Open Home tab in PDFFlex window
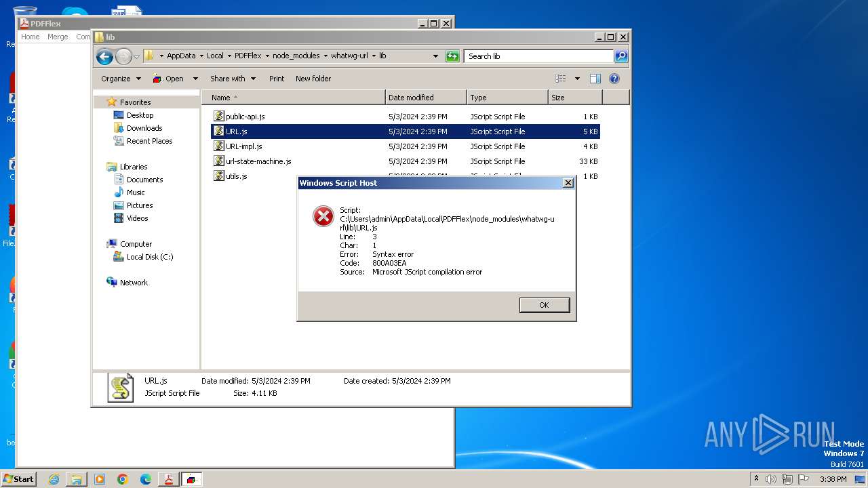The image size is (868, 488). tap(31, 37)
